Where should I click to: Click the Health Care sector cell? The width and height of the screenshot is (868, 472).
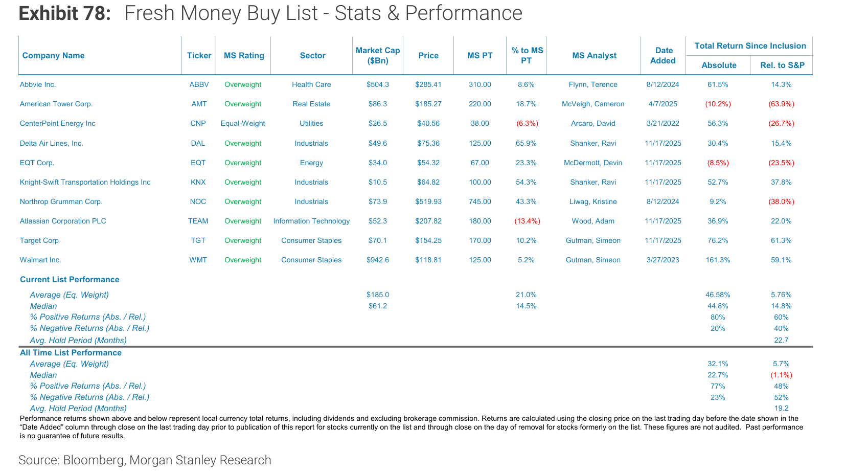tap(311, 85)
